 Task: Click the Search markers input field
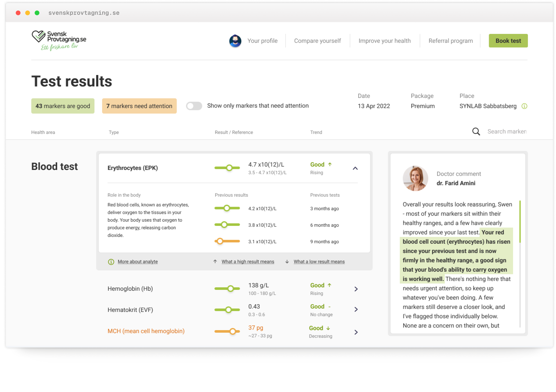click(x=507, y=132)
